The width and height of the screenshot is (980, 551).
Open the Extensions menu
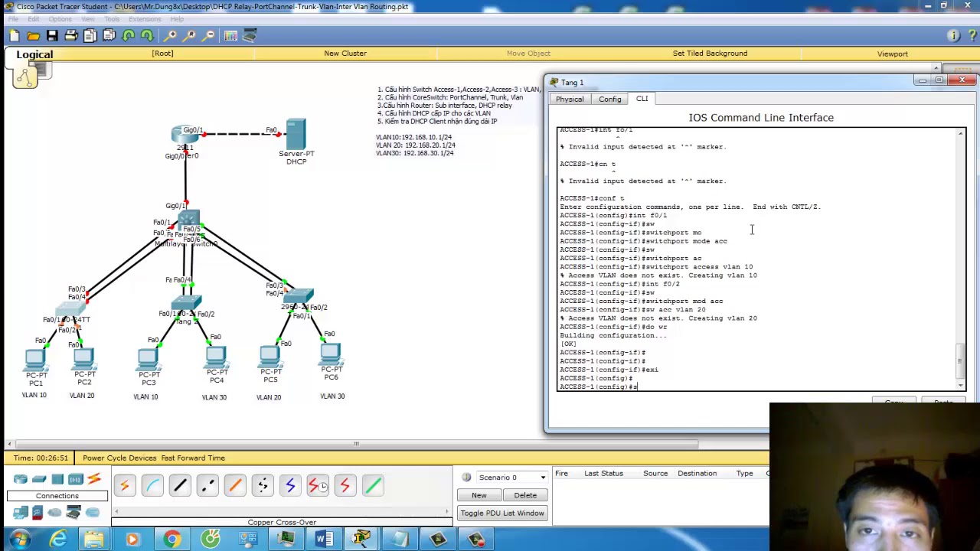pos(145,18)
